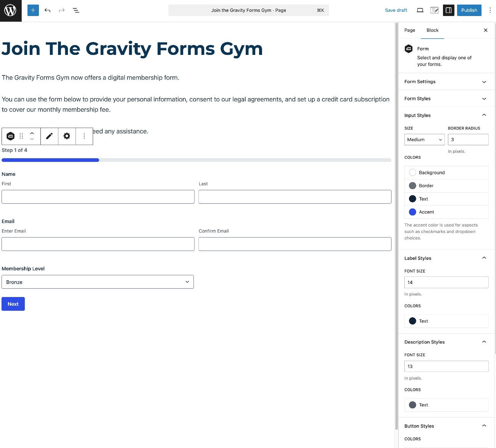Open the input Size dropdown showing Medium
496x448 pixels.
(424, 140)
